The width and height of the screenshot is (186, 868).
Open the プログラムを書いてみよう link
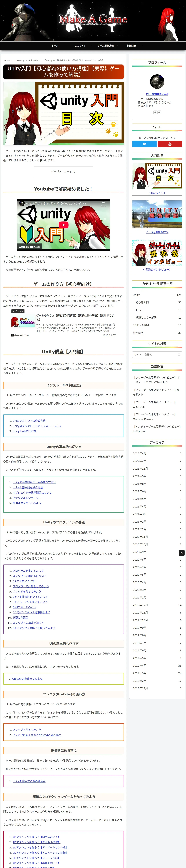[x=28, y=571]
